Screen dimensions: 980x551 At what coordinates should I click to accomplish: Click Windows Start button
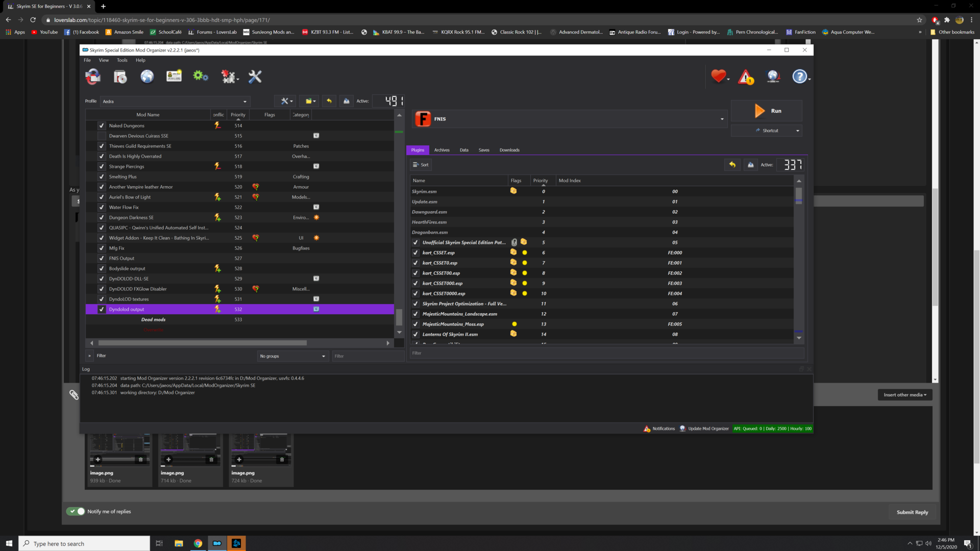(x=9, y=543)
